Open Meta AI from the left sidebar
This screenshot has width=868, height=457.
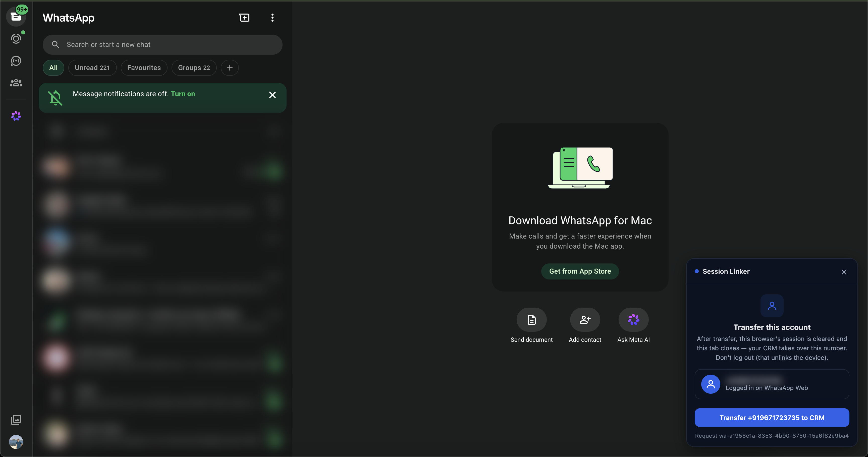(x=16, y=116)
